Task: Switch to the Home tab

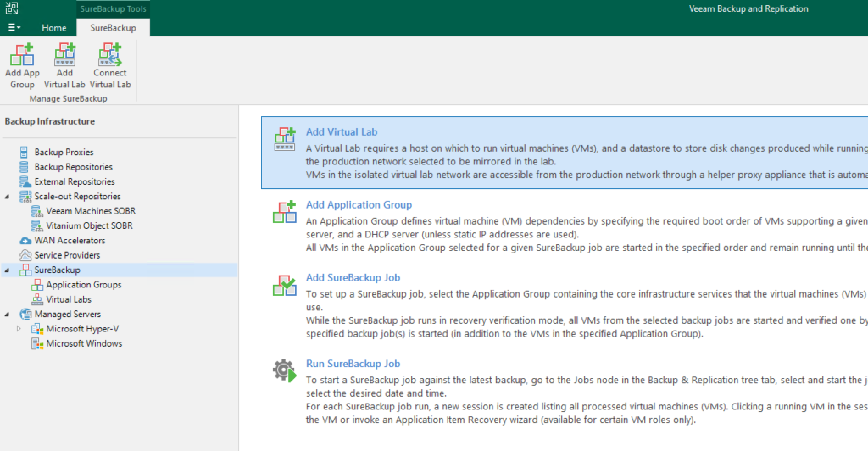Action: click(53, 28)
